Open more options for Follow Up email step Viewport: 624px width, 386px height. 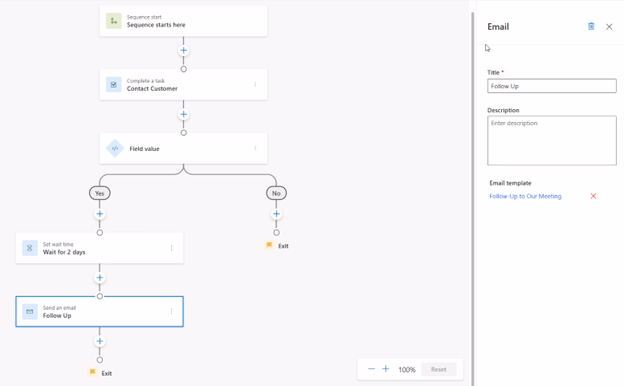pyautogui.click(x=172, y=312)
